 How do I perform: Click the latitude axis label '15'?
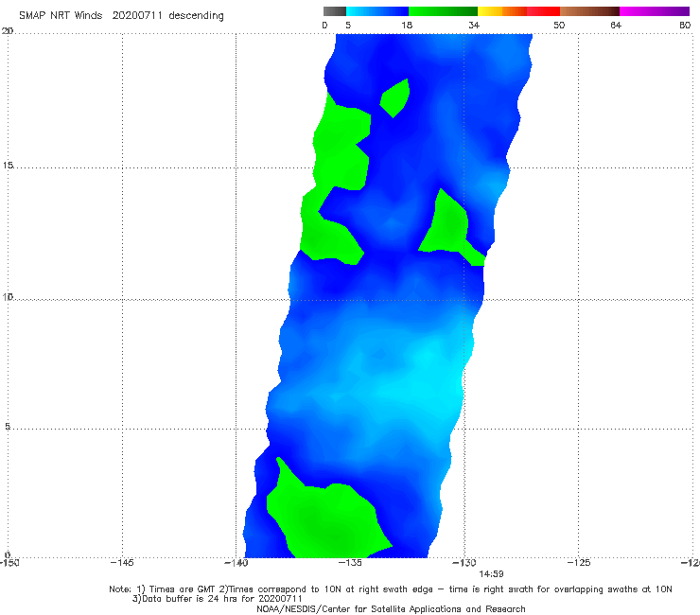click(8, 166)
